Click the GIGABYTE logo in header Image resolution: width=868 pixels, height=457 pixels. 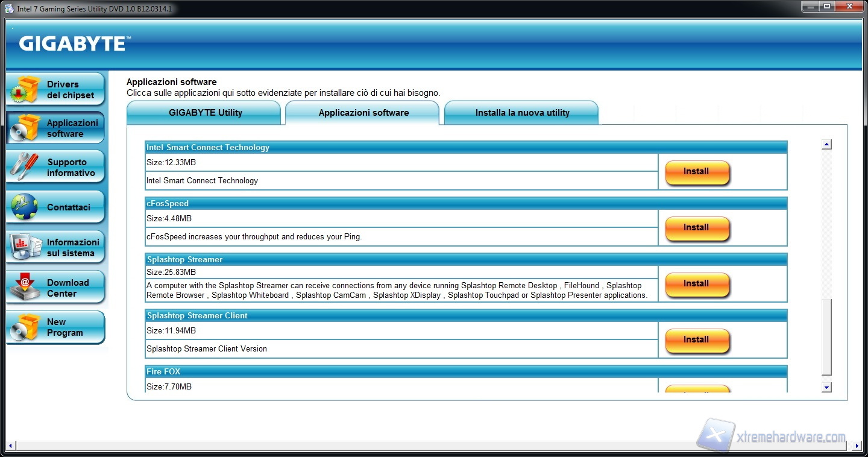pyautogui.click(x=73, y=44)
